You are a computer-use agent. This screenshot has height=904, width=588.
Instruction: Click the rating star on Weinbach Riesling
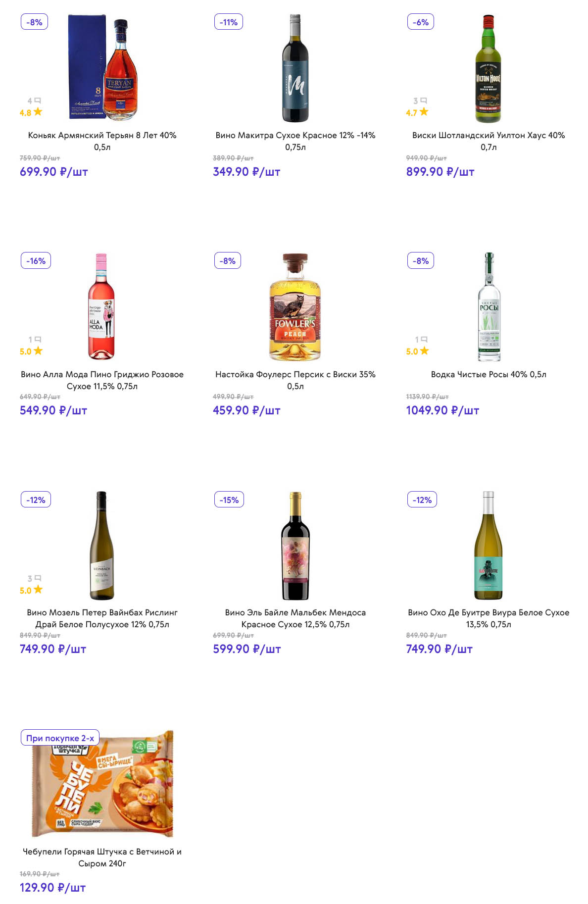(38, 590)
